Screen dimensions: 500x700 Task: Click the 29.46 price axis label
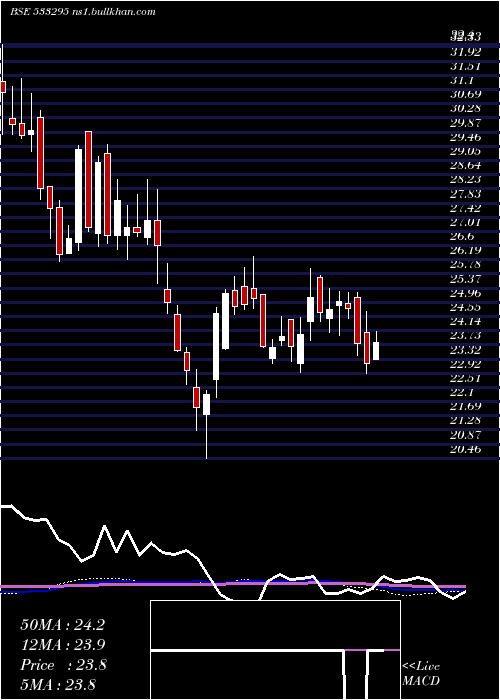coord(466,138)
